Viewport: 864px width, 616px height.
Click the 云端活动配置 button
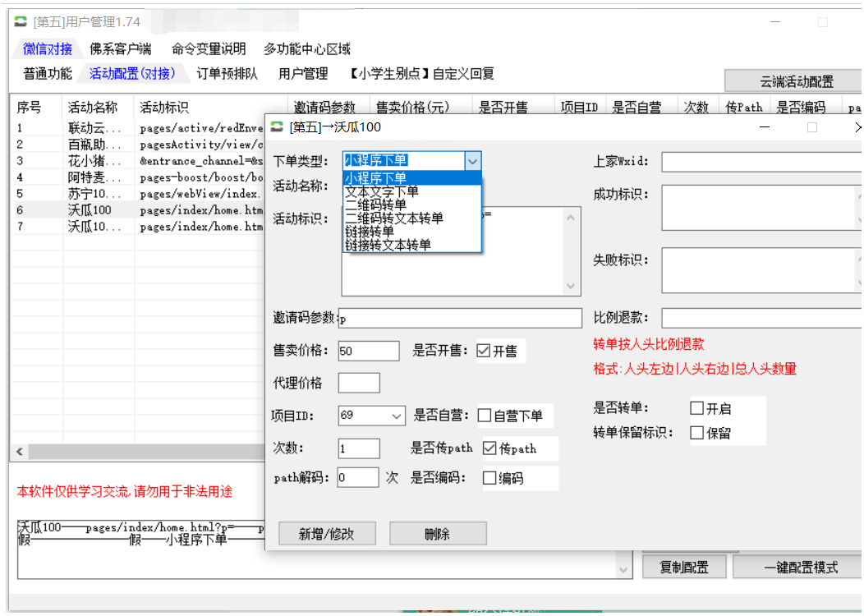click(x=796, y=81)
